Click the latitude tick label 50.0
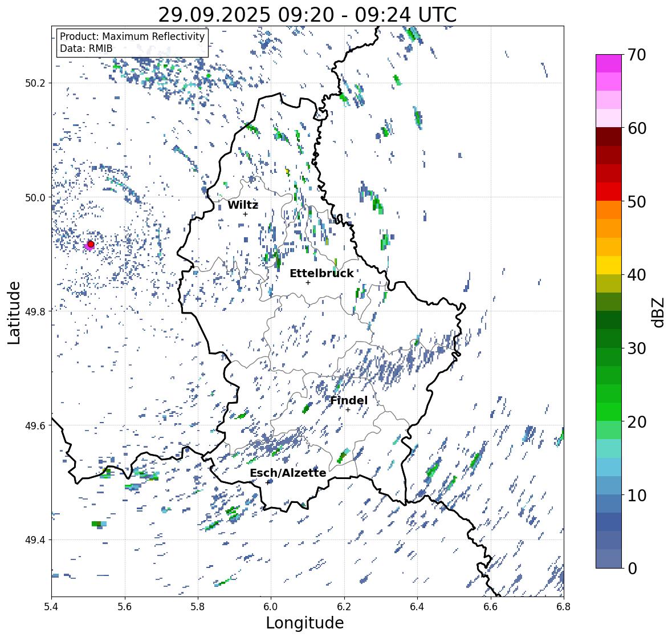672x637 pixels. pos(35,198)
